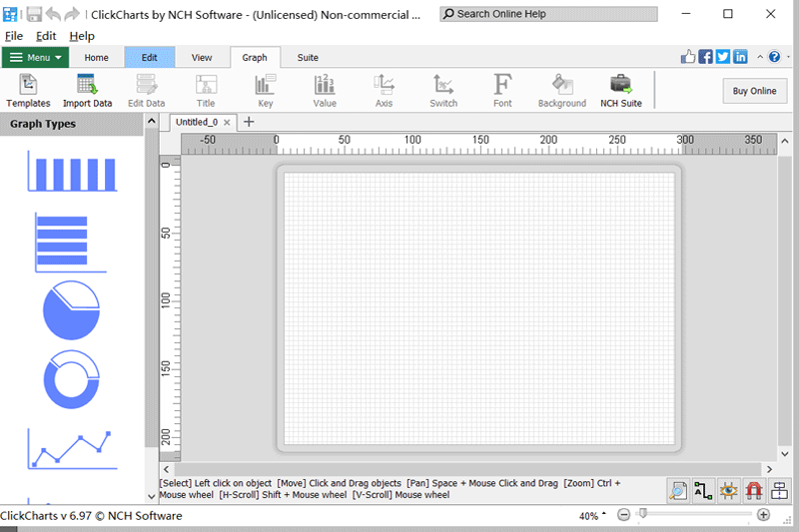The width and height of the screenshot is (799, 532).
Task: Switch to the Home ribbon tab
Action: click(96, 58)
